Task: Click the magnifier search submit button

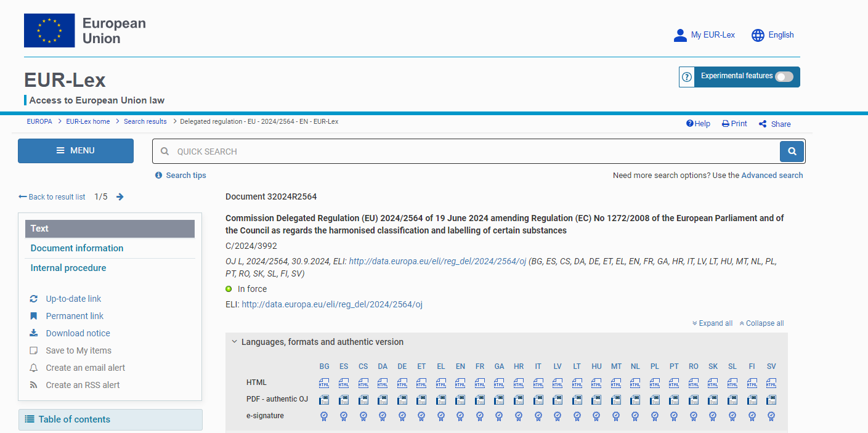Action: (792, 151)
